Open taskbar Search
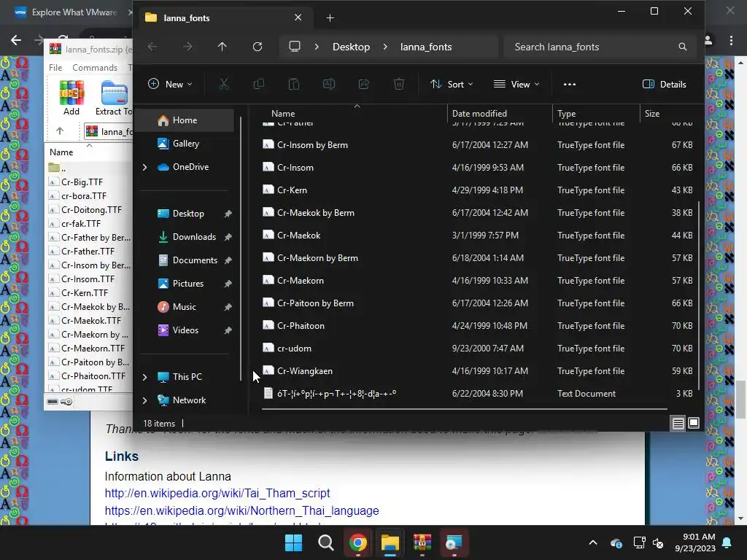This screenshot has height=560, width=747. point(326,542)
